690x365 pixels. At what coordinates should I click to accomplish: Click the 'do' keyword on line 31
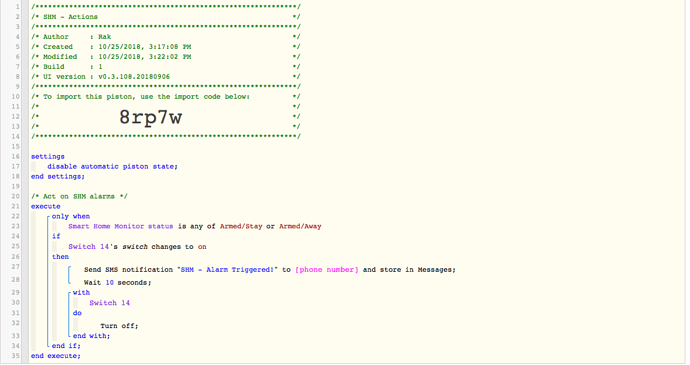77,313
